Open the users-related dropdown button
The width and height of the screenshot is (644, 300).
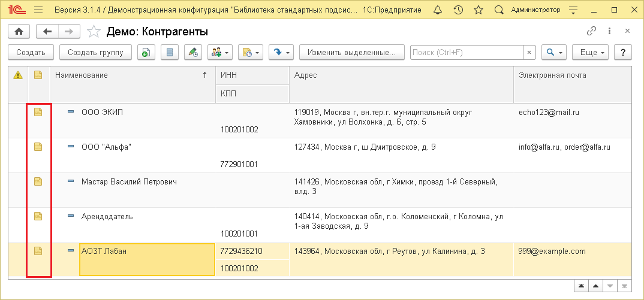point(220,53)
